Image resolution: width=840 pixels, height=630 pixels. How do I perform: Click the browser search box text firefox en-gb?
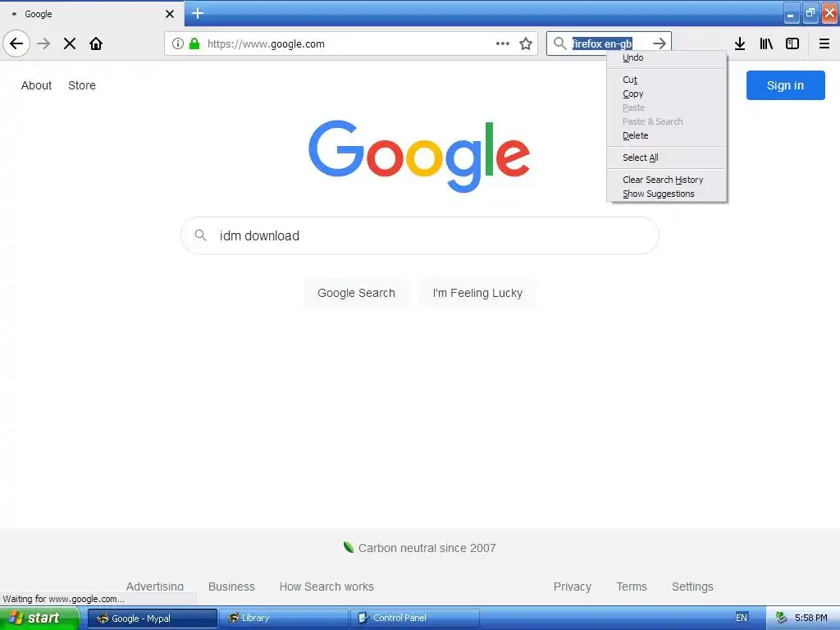[602, 43]
